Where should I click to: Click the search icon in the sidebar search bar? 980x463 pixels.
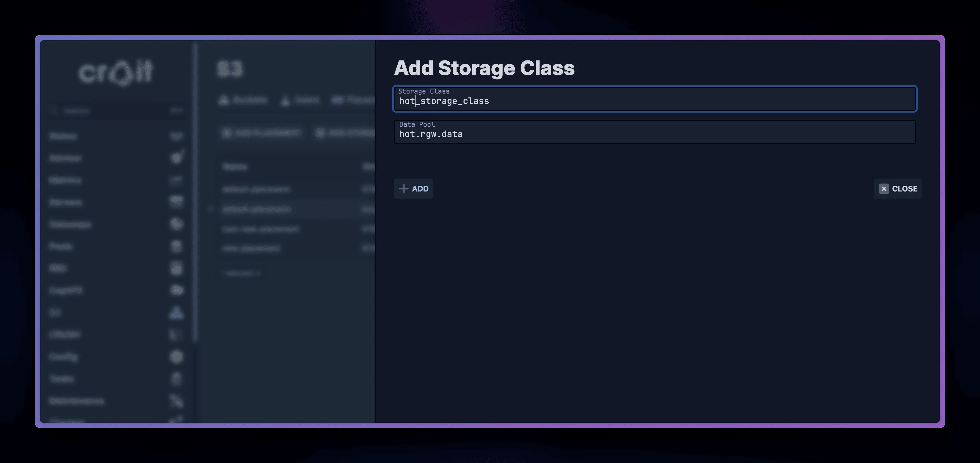coord(54,110)
